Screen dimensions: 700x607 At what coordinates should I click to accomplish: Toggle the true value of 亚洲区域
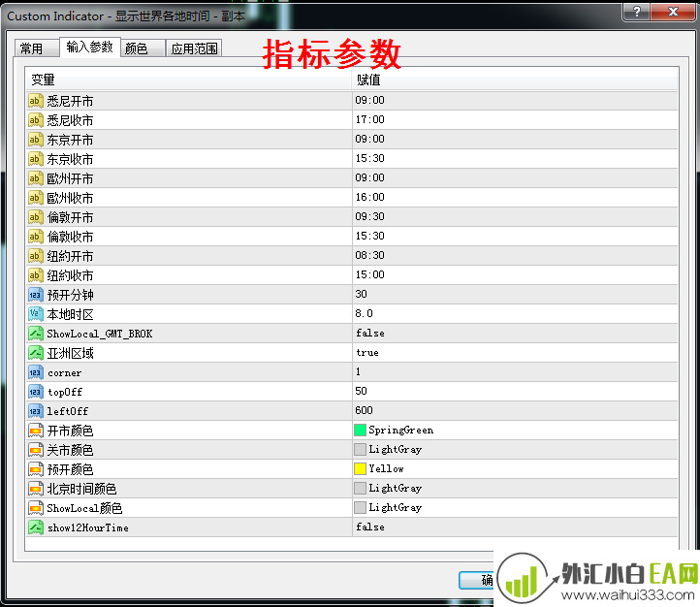tap(367, 353)
